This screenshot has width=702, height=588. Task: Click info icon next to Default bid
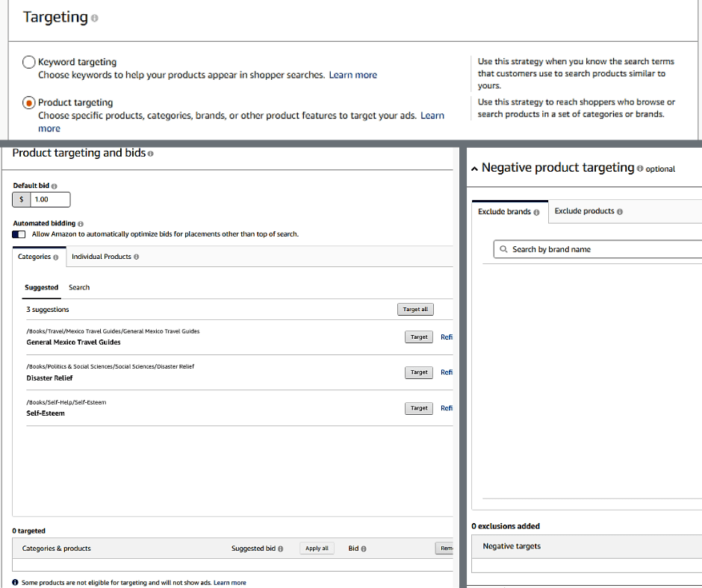55,186
